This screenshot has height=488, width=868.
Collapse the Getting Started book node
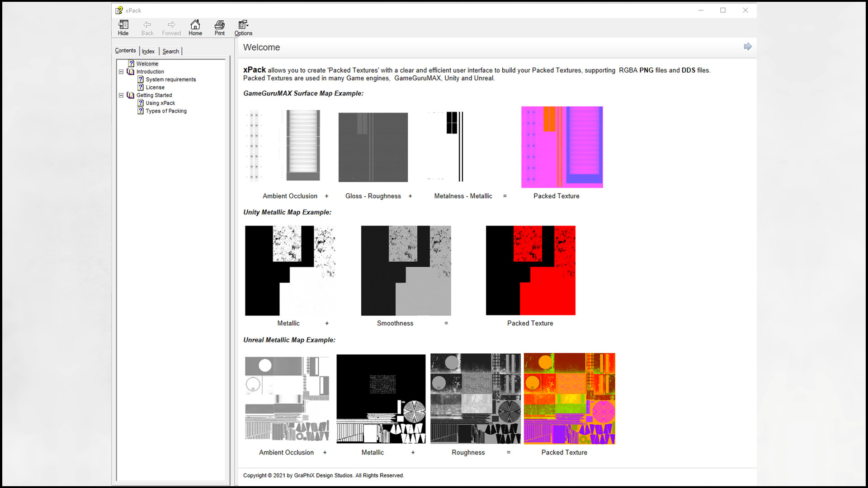coord(121,95)
